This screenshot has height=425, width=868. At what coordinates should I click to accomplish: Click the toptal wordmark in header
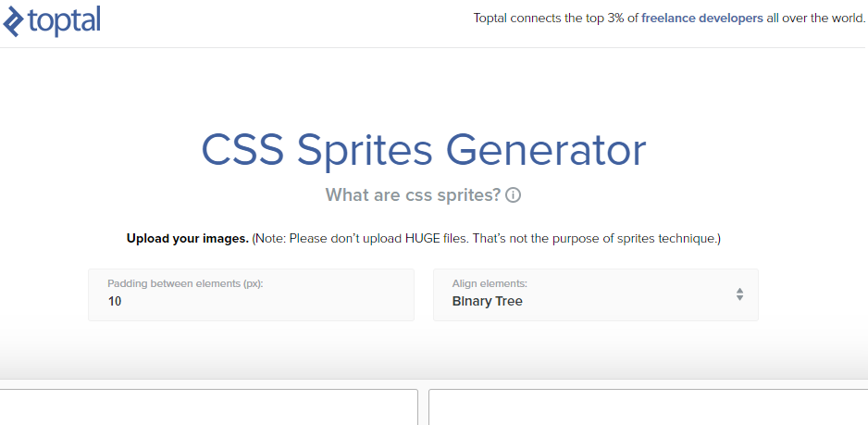click(64, 20)
